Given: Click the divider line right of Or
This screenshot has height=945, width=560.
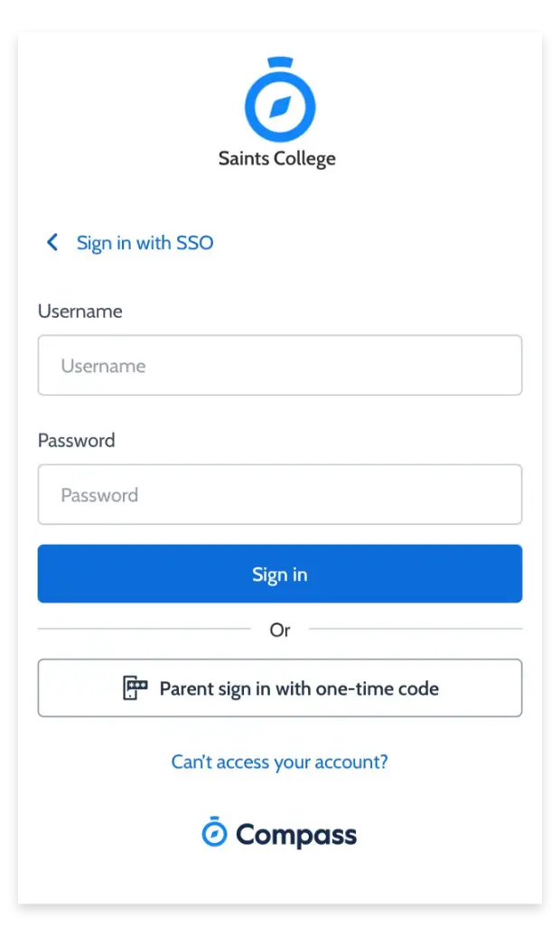Looking at the screenshot, I should [x=415, y=629].
